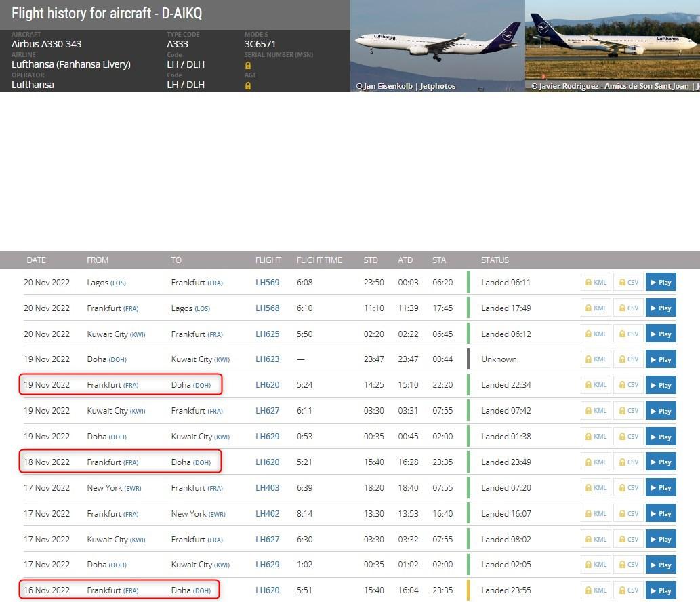This screenshot has height=602, width=700.
Task: Play flight LH623 with Unknown status
Action: pos(661,359)
